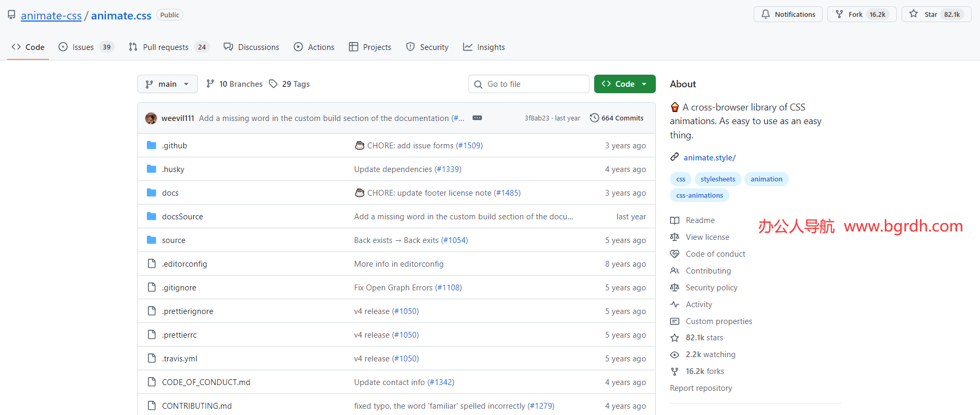Open CODE_OF_CONDUCT.md file
This screenshot has height=415, width=980.
click(206, 382)
